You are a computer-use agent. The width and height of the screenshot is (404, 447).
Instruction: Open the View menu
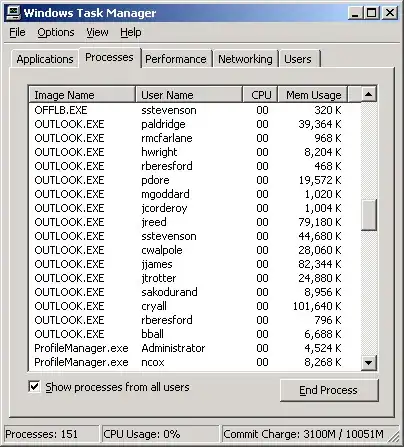tap(97, 32)
